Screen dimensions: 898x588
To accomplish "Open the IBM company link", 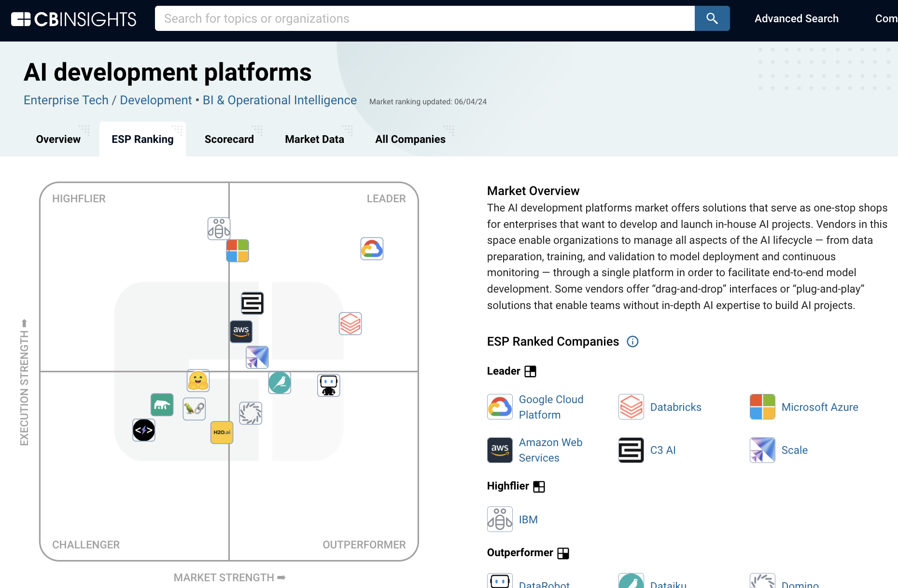I will click(528, 519).
